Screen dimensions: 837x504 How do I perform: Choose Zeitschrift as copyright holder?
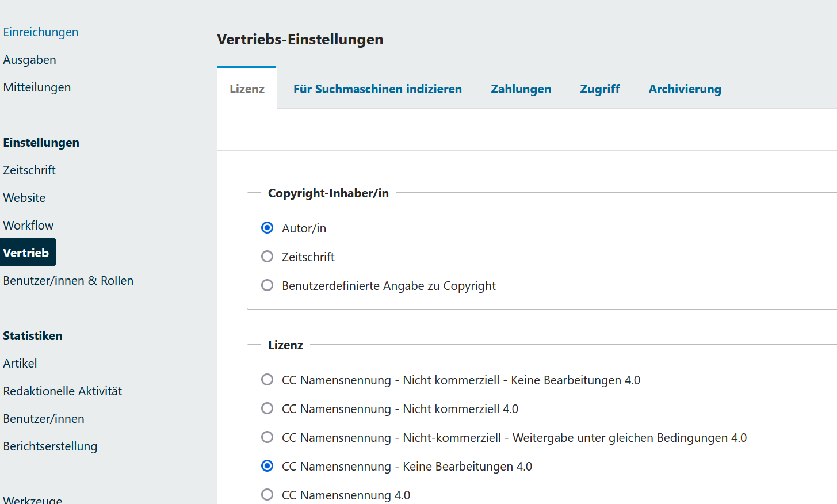pyautogui.click(x=267, y=257)
